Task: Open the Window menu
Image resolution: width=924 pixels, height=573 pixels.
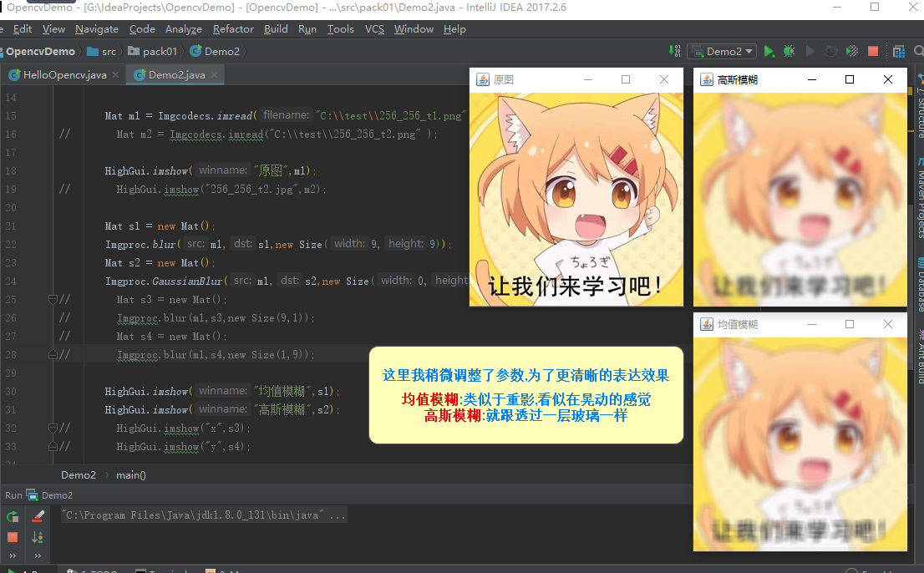Action: pos(414,29)
